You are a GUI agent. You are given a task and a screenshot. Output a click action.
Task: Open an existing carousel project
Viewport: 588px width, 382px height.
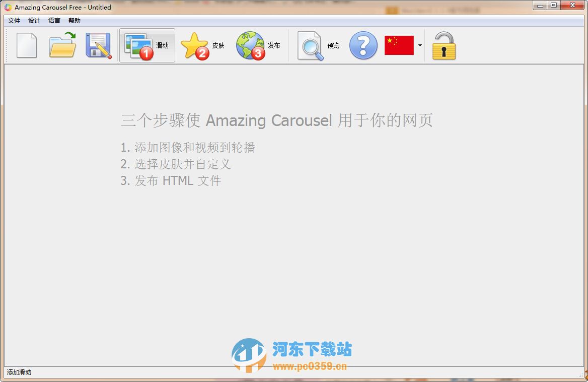point(62,45)
